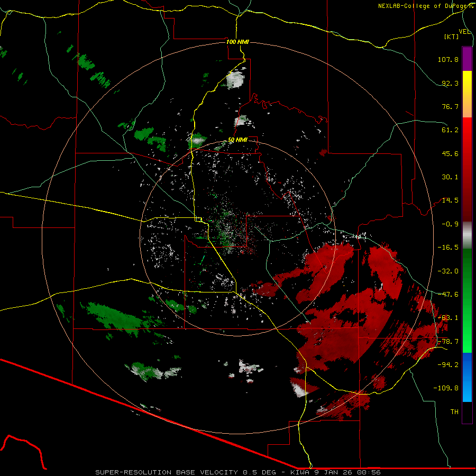Click the VEL legend title

[x=464, y=32]
